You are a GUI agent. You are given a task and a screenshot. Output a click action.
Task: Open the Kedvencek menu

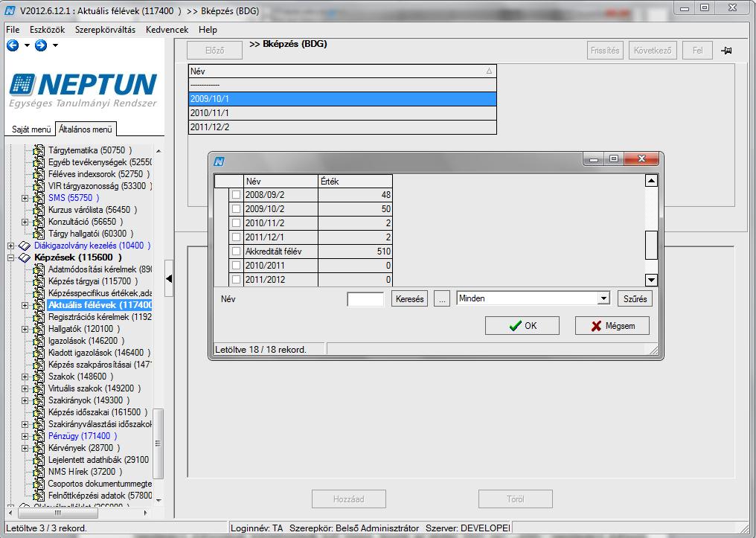[x=167, y=30]
